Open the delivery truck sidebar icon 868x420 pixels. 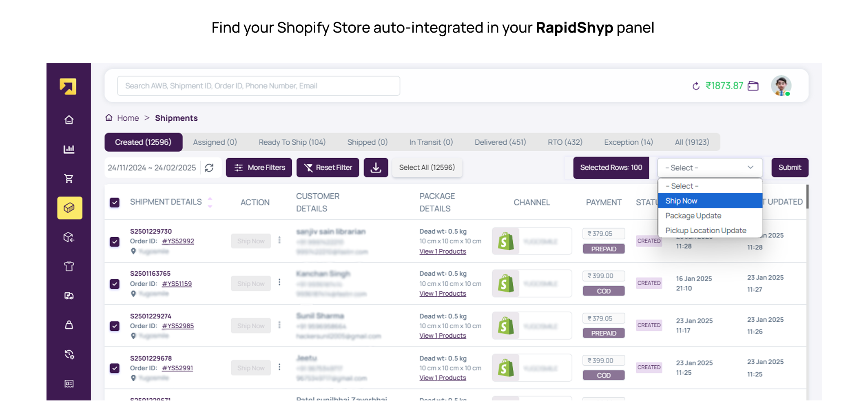[x=69, y=296]
